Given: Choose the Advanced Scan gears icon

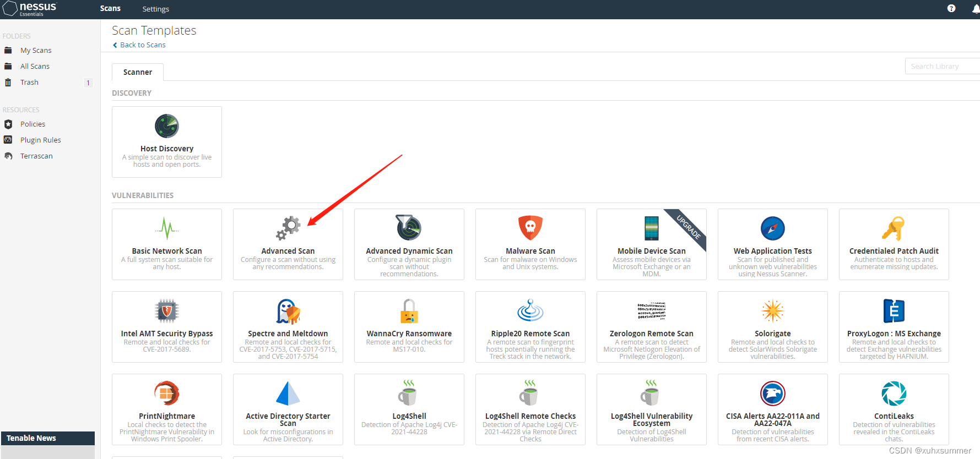Looking at the screenshot, I should tap(288, 228).
